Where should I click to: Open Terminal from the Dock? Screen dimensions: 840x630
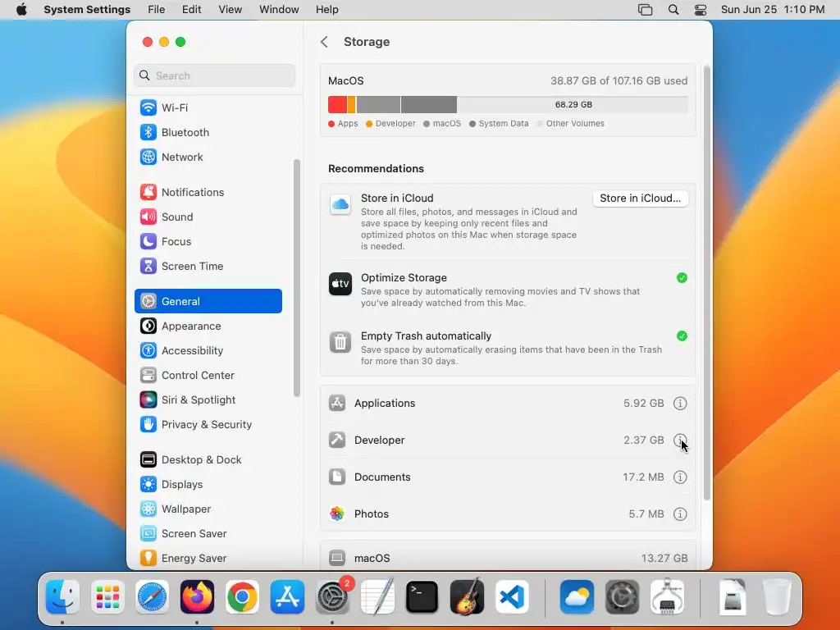click(x=422, y=596)
